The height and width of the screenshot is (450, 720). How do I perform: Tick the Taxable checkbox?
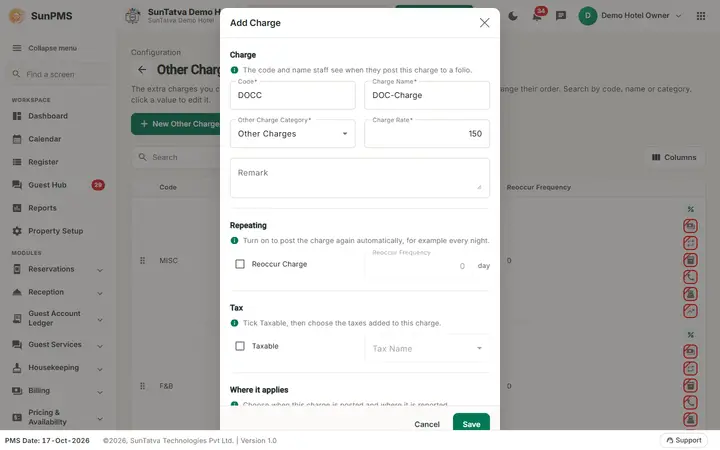click(x=240, y=346)
